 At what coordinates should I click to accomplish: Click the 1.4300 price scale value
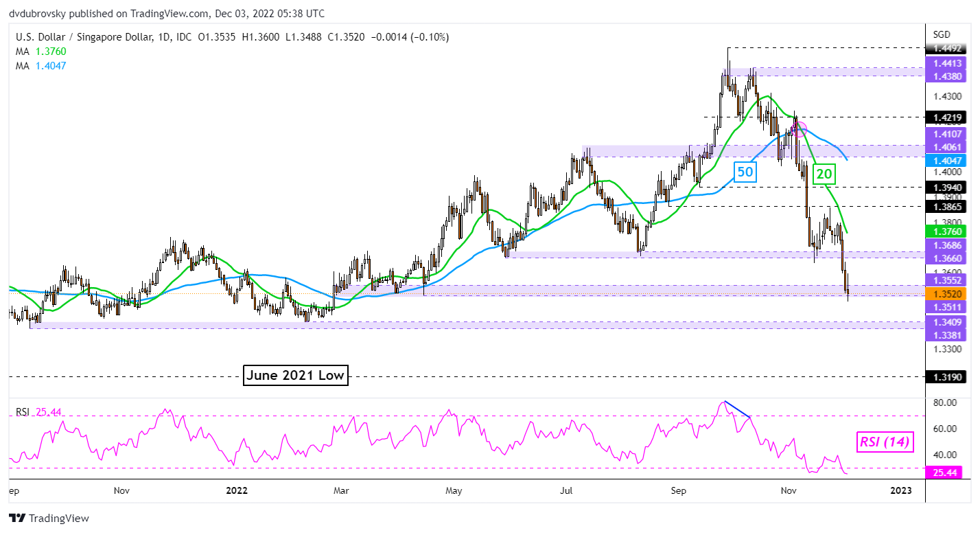pyautogui.click(x=947, y=97)
